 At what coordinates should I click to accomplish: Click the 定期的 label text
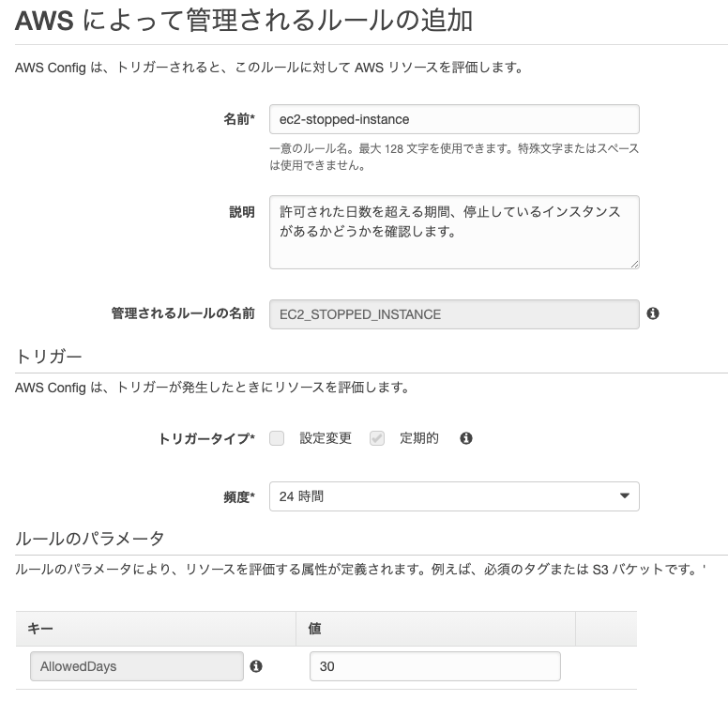[419, 438]
